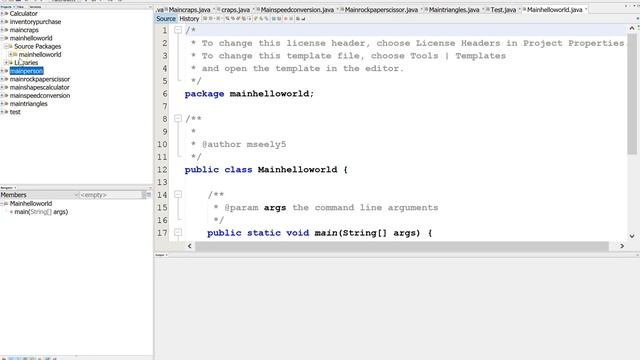The height and width of the screenshot is (360, 640).
Task: Close the Mainhelloworld.java tab
Action: tap(586, 9)
